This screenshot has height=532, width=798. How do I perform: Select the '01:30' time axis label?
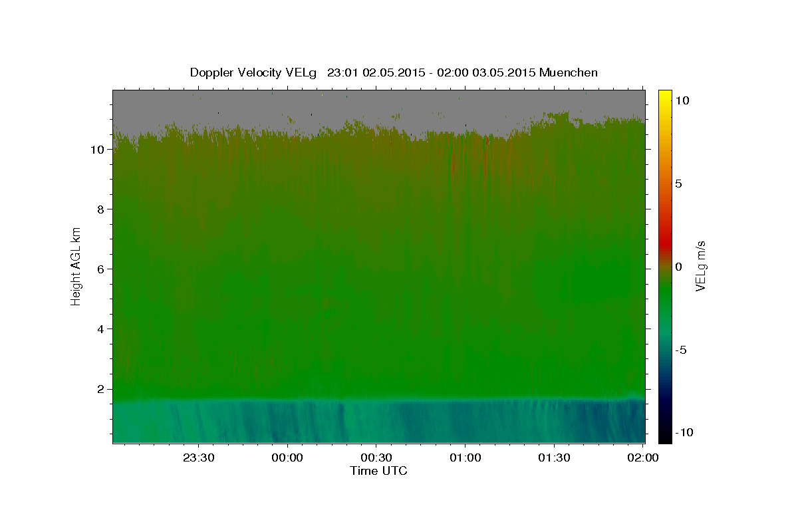(554, 458)
